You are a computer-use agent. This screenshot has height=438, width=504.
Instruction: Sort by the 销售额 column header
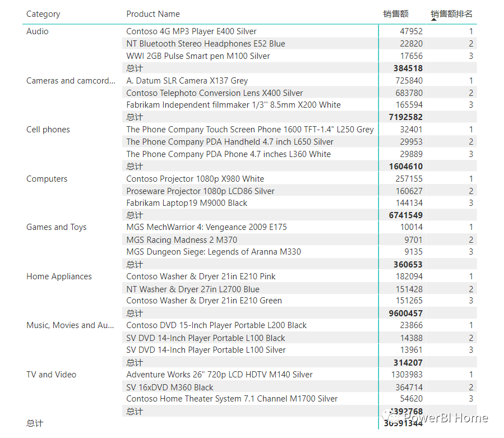coord(396,14)
